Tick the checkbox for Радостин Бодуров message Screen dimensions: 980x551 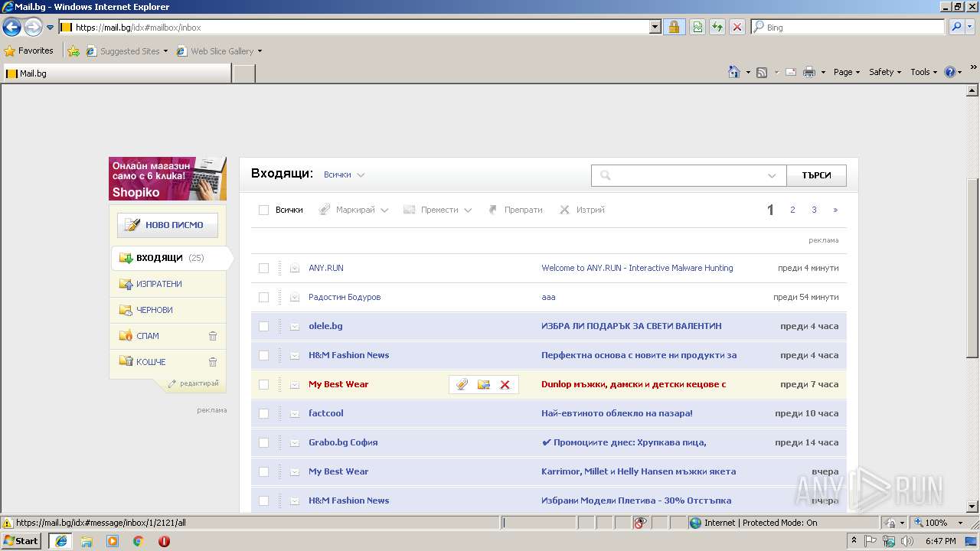point(263,297)
